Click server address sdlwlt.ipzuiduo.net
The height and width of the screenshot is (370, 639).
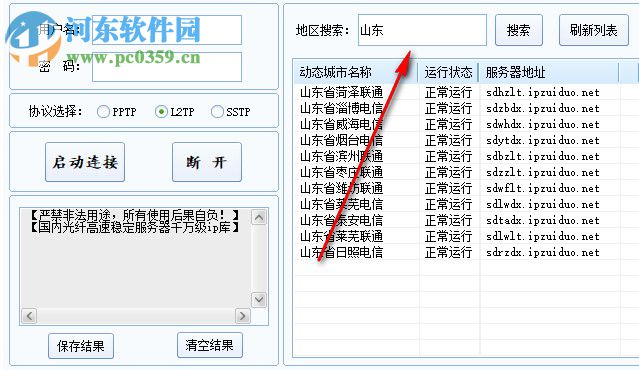pyautogui.click(x=543, y=237)
